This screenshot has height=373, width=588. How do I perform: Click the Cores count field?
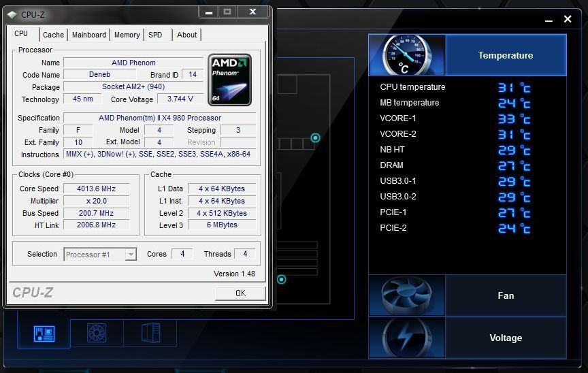click(182, 254)
